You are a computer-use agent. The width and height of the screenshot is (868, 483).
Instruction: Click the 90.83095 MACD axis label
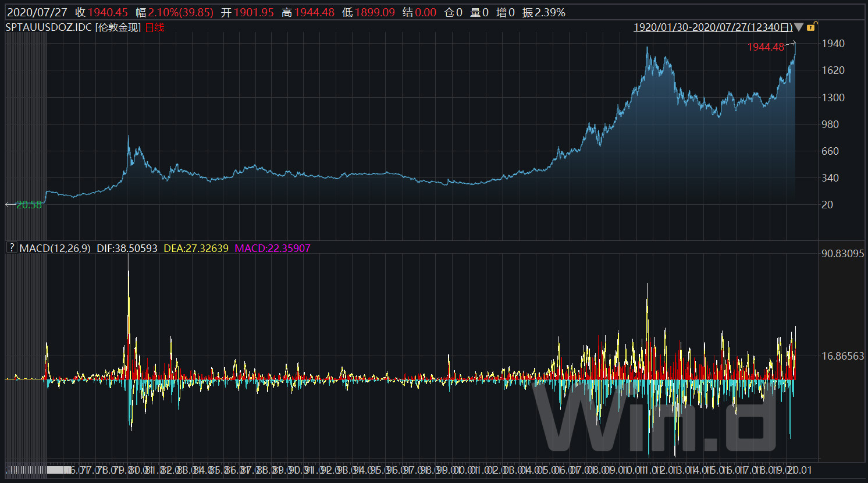(843, 253)
